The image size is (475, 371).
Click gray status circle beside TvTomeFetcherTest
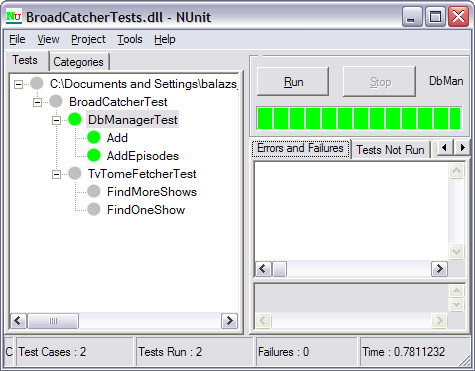[75, 173]
